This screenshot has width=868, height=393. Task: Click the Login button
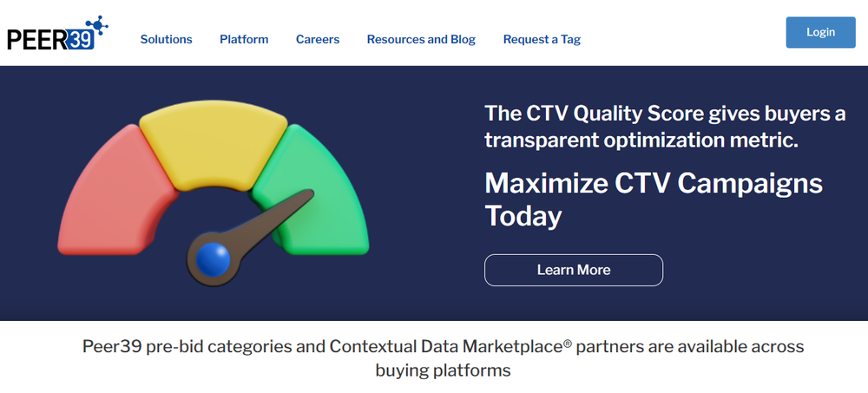820,32
